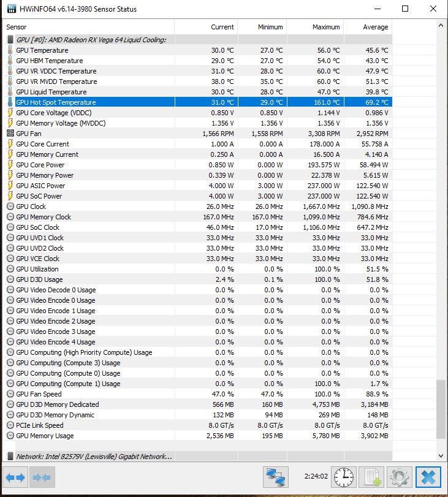Click the icon beside PCIe Link Speed
The width and height of the screenshot is (448, 497).
(x=10, y=425)
